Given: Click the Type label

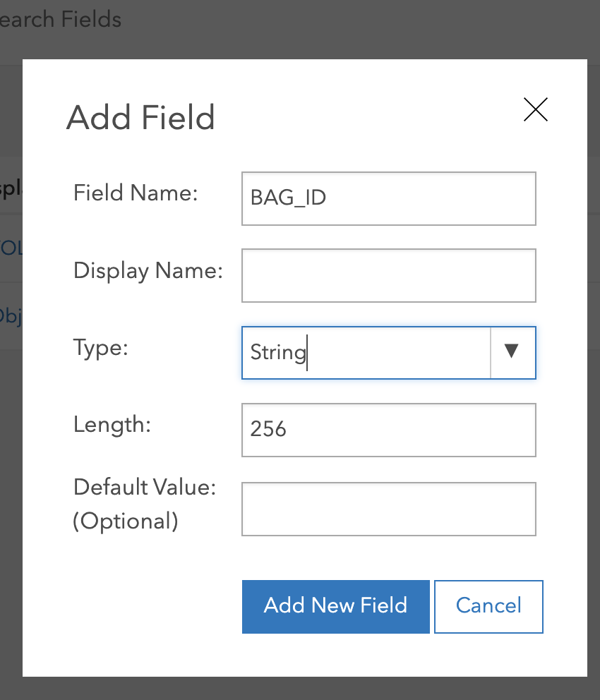Looking at the screenshot, I should point(100,347).
